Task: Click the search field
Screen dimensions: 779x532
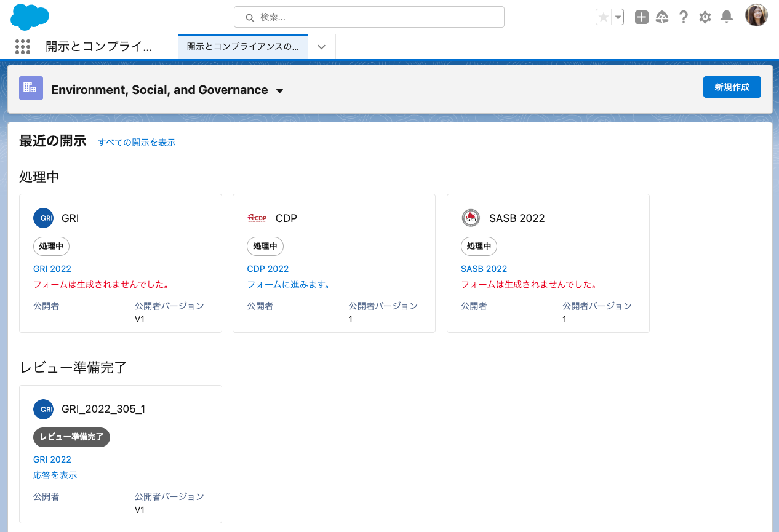Action: [369, 17]
